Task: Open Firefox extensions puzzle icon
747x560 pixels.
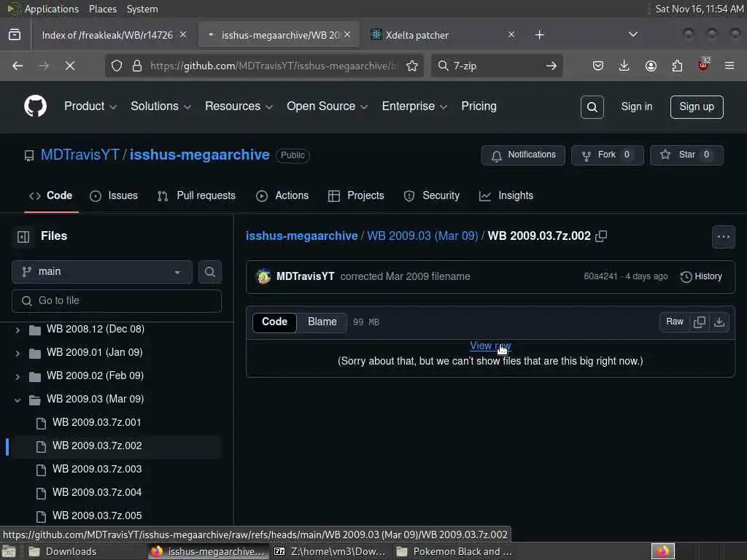Action: [x=677, y=66]
